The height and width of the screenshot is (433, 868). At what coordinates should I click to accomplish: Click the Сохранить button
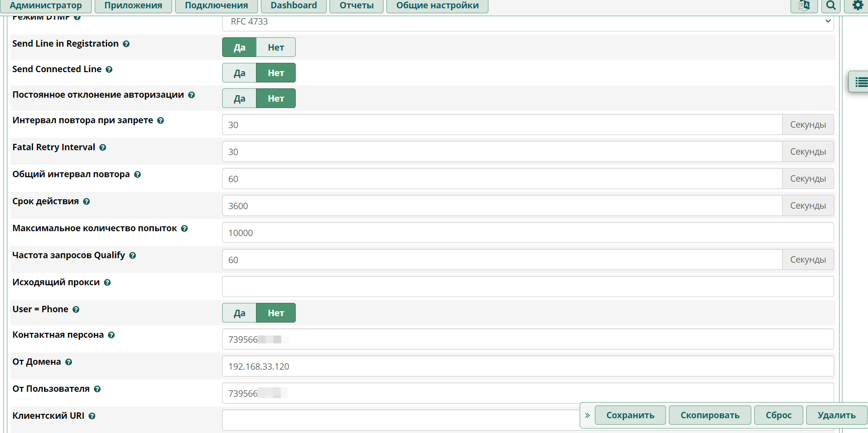point(630,415)
